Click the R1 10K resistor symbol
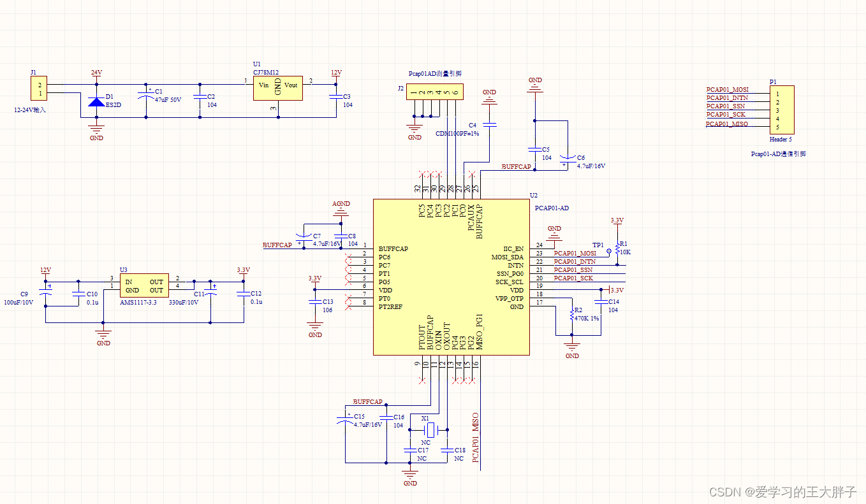 pos(617,248)
